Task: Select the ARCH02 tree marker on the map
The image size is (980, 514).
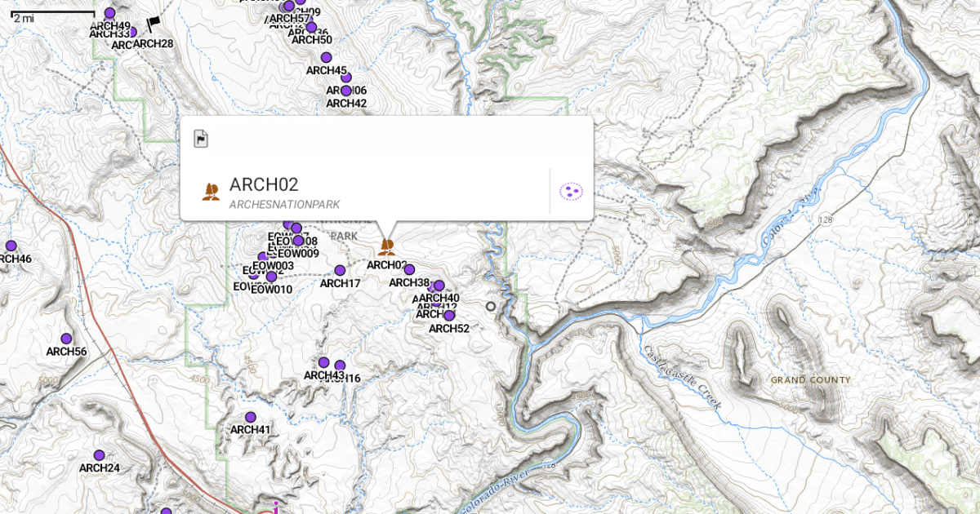Action: pyautogui.click(x=387, y=246)
